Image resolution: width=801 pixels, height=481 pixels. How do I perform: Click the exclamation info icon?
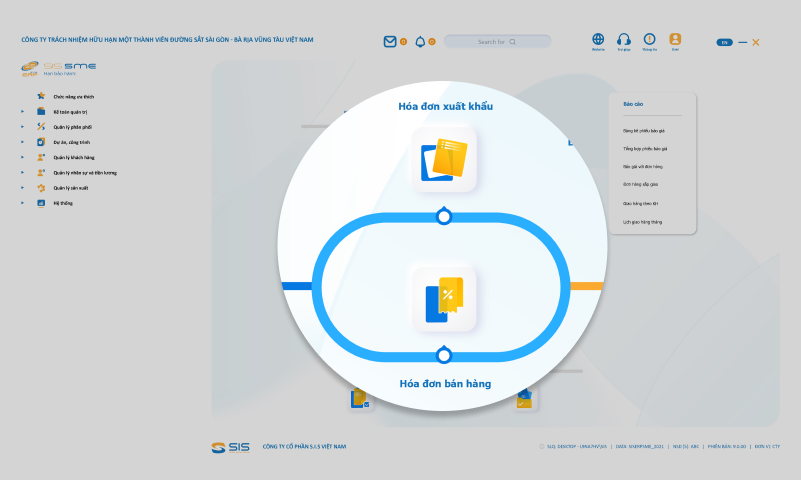649,39
